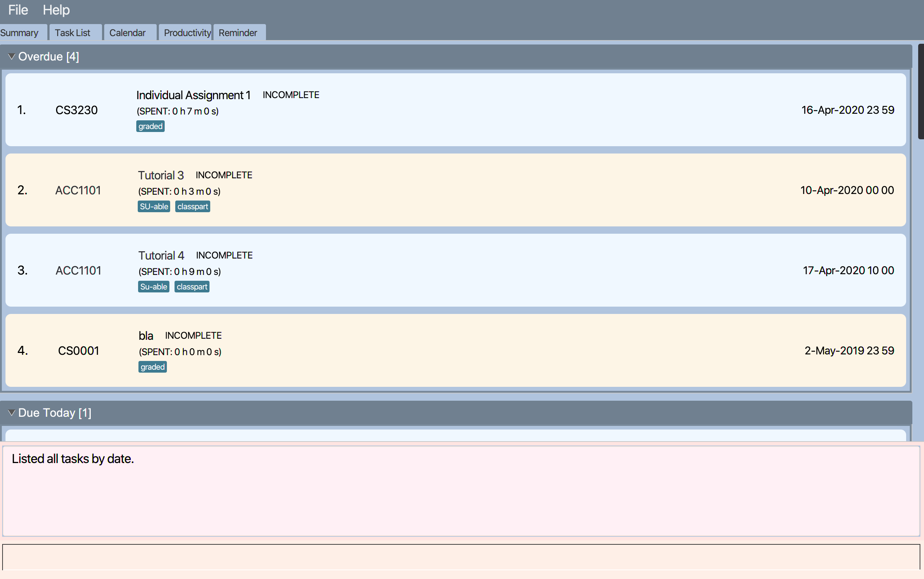Open the Calendar tab
The width and height of the screenshot is (924, 579).
pos(128,33)
